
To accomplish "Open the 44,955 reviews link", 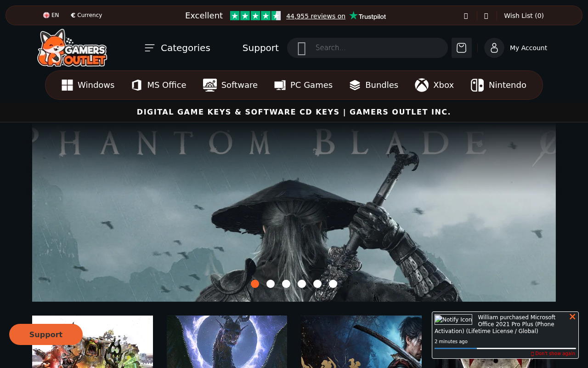I will pos(316,16).
